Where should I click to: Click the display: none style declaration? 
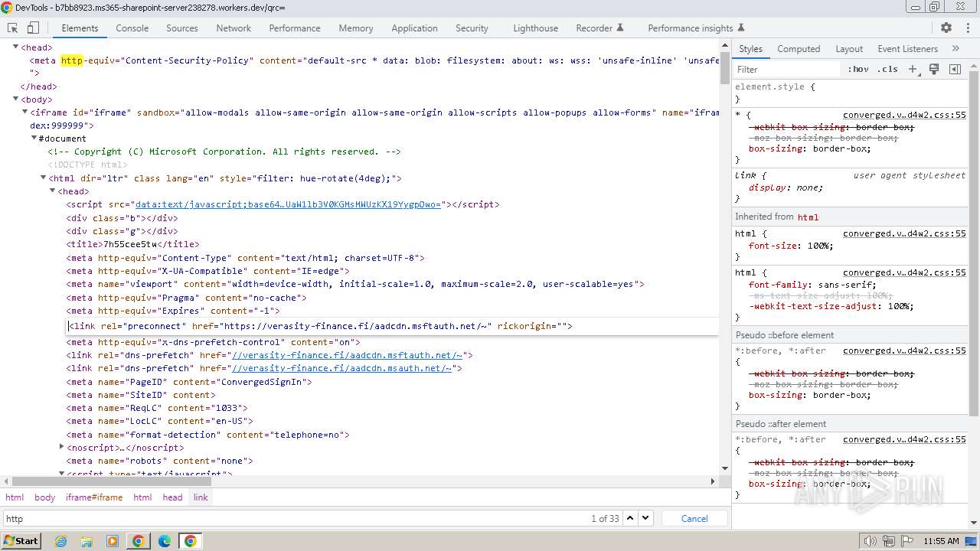[786, 187]
